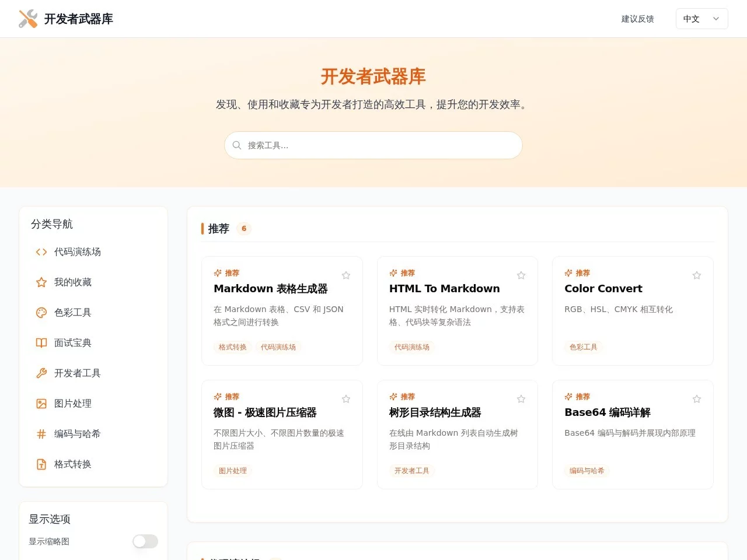
Task: Click the 色彩工具 palette icon
Action: click(x=41, y=313)
